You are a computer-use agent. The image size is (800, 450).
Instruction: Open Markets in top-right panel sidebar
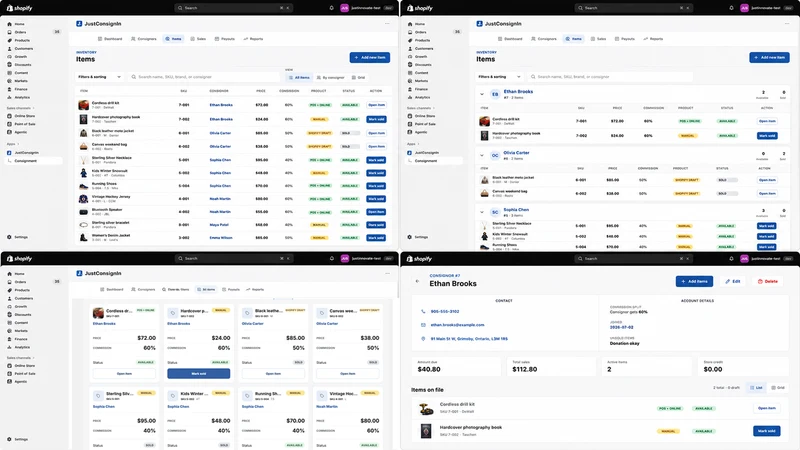(x=421, y=81)
